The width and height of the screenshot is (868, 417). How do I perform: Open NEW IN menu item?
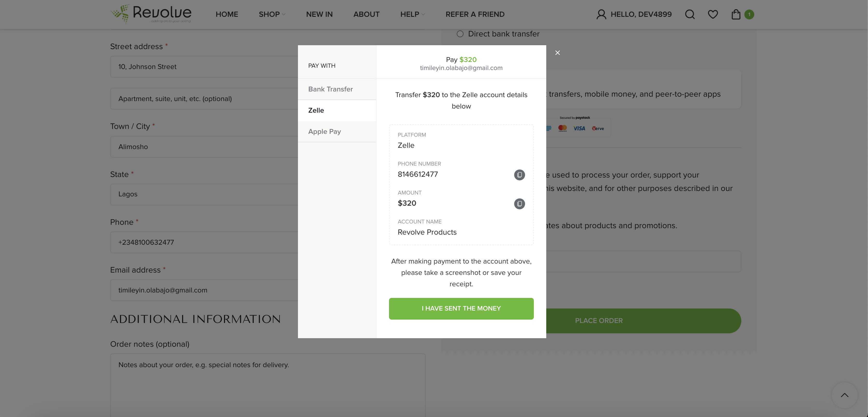pos(319,14)
